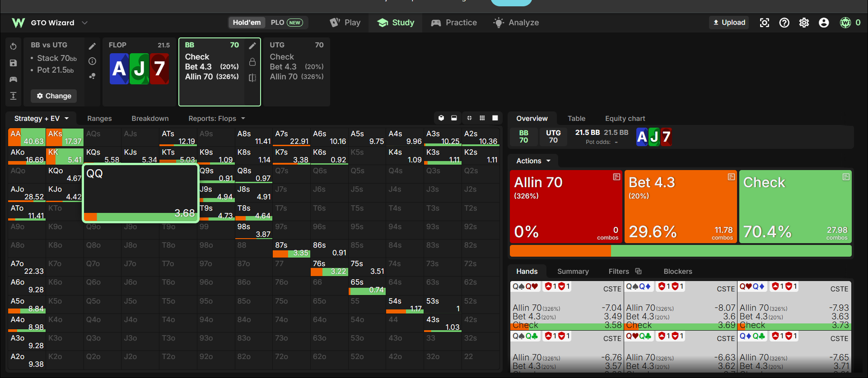The image size is (868, 378).
Task: Click the collapse height icon in left sidebar
Action: pyautogui.click(x=14, y=96)
